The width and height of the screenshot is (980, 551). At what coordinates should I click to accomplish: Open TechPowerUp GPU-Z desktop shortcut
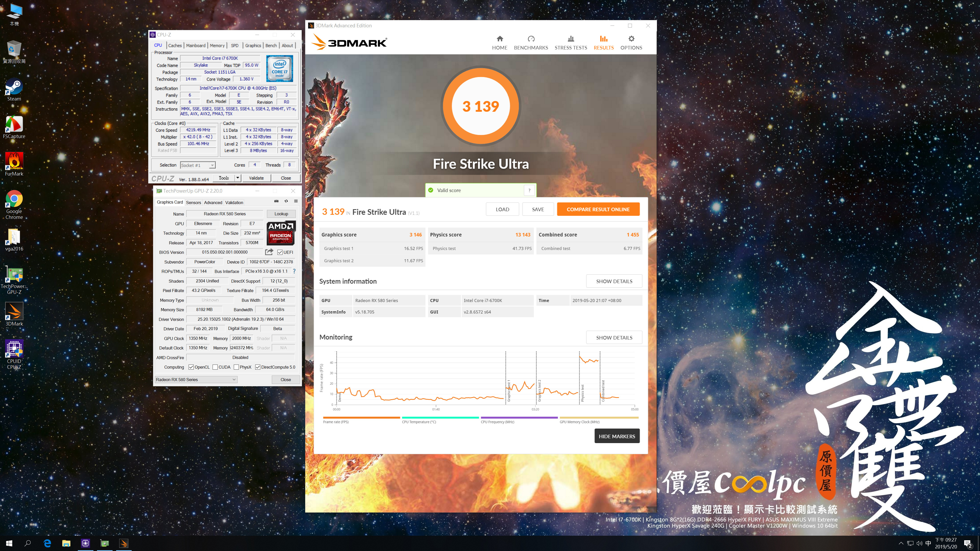coord(14,280)
